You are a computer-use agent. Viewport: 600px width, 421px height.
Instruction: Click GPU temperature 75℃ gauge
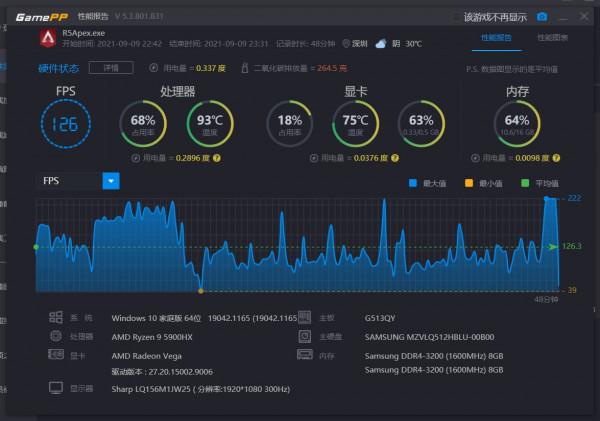click(x=355, y=124)
